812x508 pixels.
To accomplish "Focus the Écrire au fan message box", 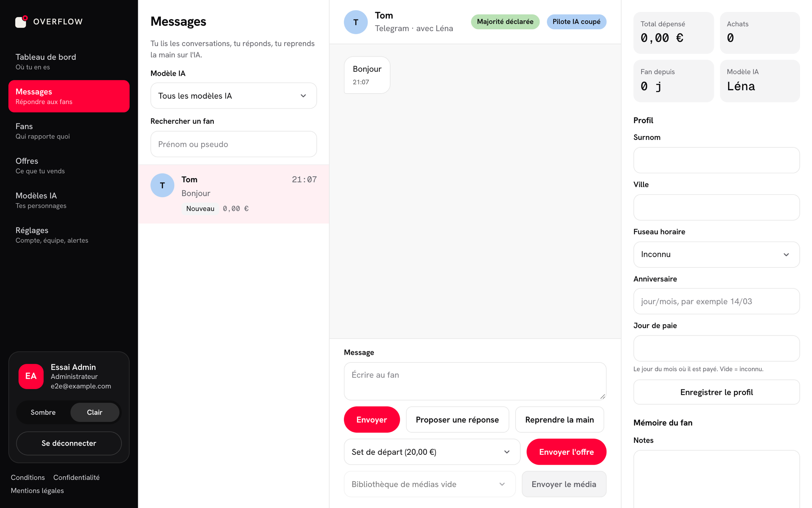I will point(475,381).
